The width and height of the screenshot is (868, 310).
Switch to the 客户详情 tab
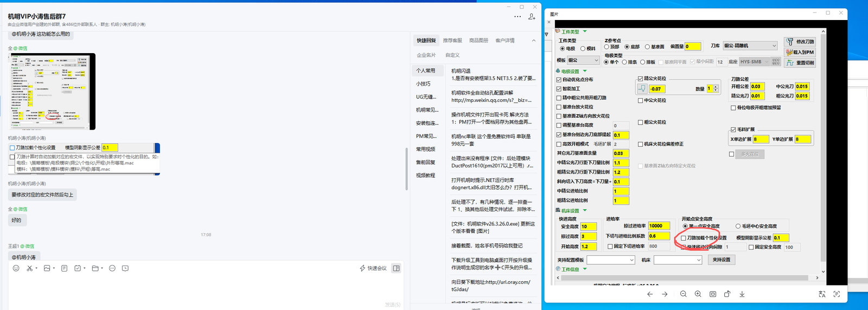505,41
